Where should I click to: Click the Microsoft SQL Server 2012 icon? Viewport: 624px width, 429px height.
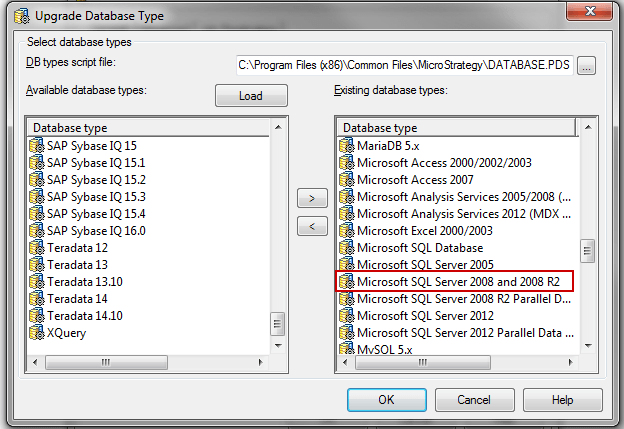347,315
